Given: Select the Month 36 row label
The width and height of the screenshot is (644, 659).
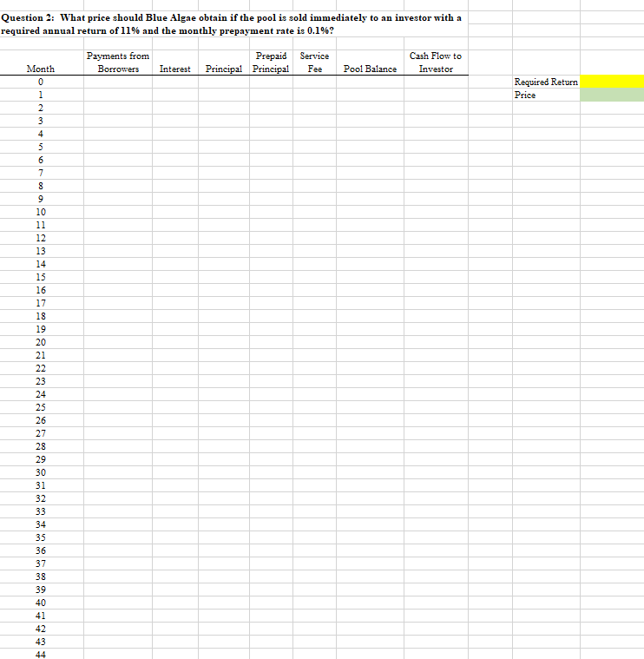Looking at the screenshot, I should 41,550.
